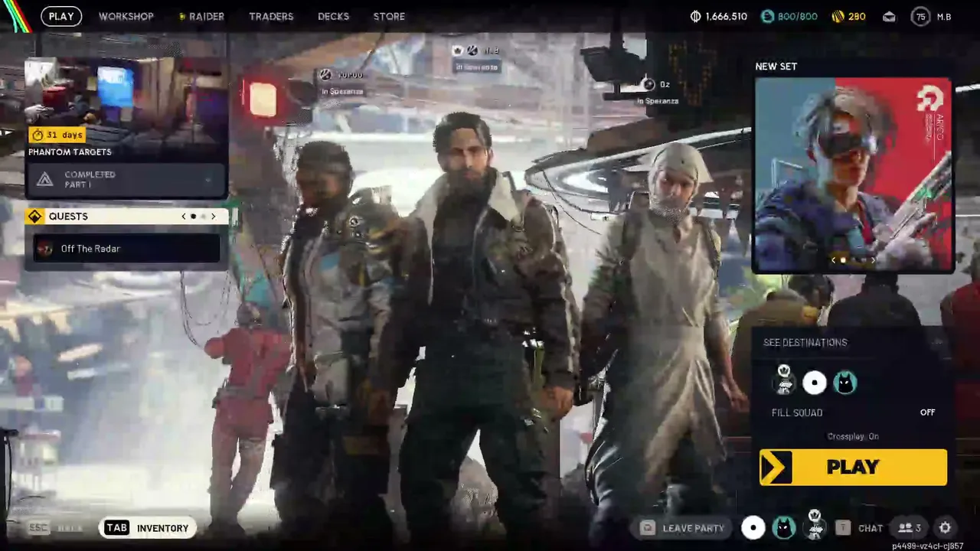Click the black cat avatar in destinations panel
Image resolution: width=980 pixels, height=551 pixels.
[844, 383]
